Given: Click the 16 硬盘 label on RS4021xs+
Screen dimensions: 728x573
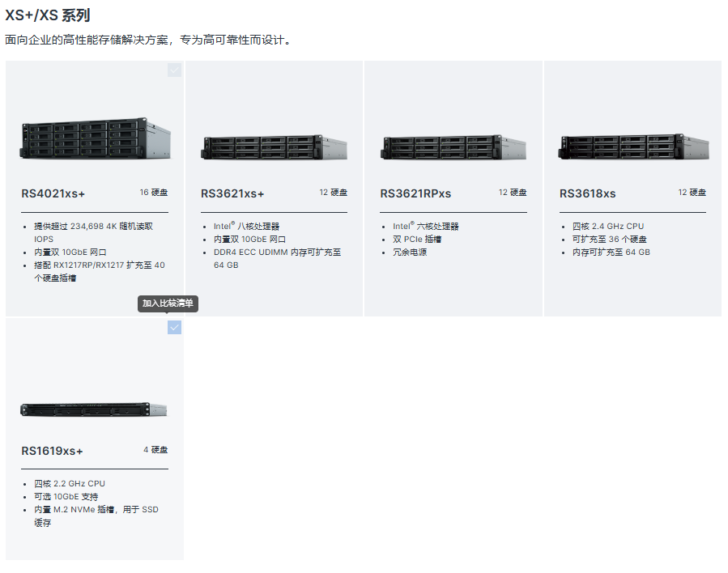Looking at the screenshot, I should click(x=154, y=193).
